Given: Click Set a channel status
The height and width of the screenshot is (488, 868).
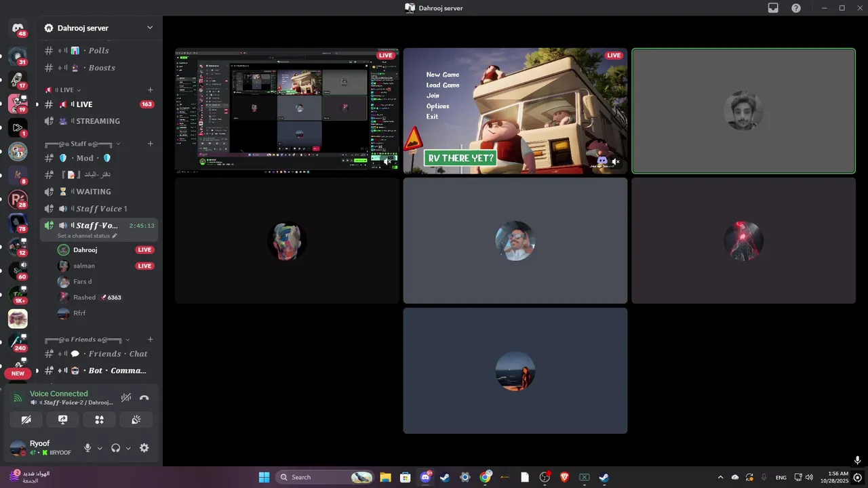Looking at the screenshot, I should pyautogui.click(x=87, y=236).
